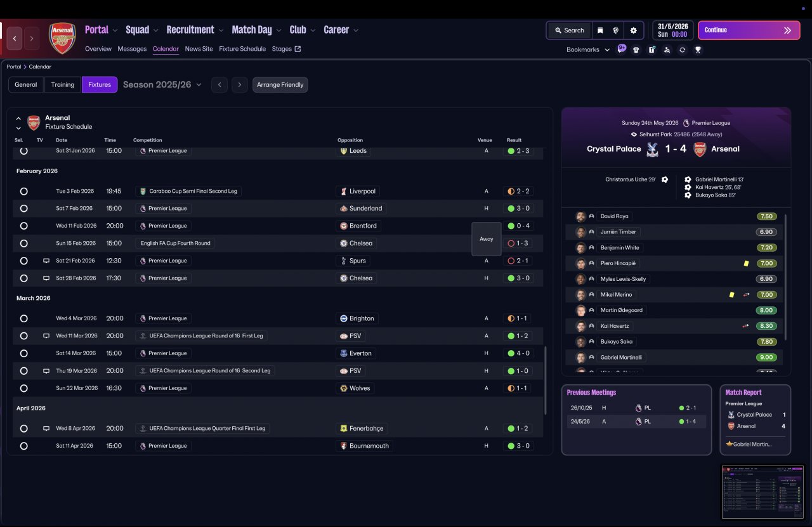Expand the Club menu chevron
Image resolution: width=812 pixels, height=527 pixels.
313,30
